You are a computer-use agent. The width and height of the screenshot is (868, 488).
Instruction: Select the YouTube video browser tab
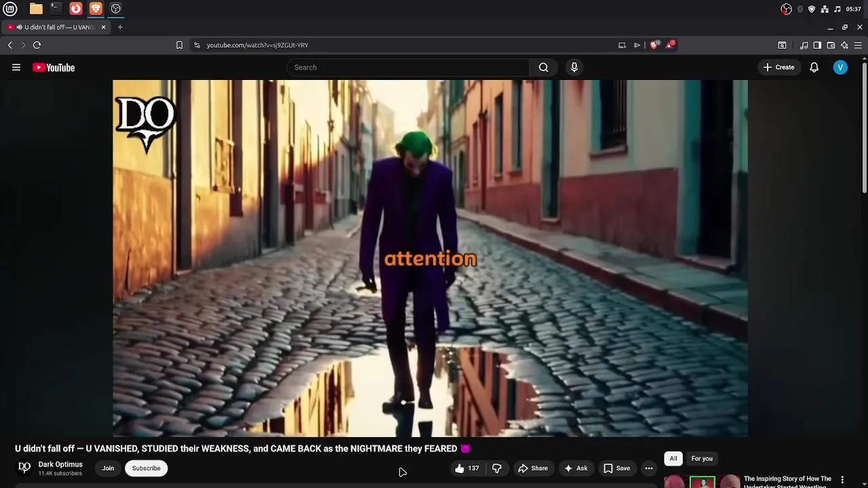coord(54,27)
